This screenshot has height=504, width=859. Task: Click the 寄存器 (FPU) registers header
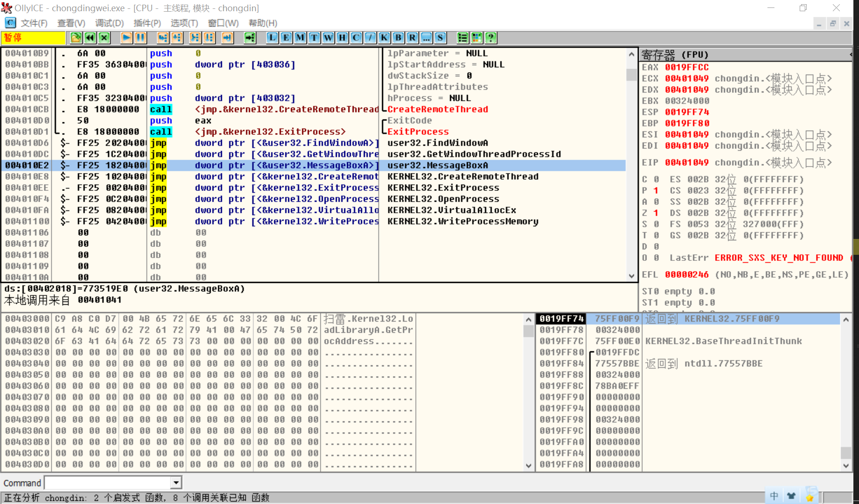745,55
